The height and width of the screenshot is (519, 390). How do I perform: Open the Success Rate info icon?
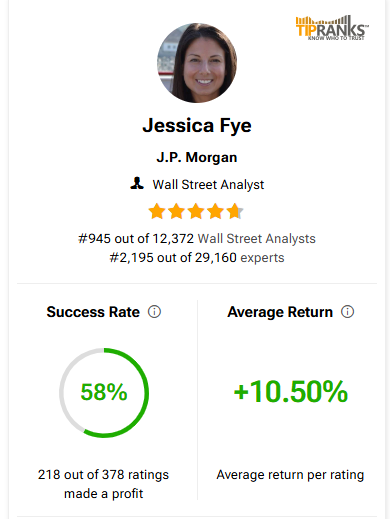pyautogui.click(x=154, y=312)
